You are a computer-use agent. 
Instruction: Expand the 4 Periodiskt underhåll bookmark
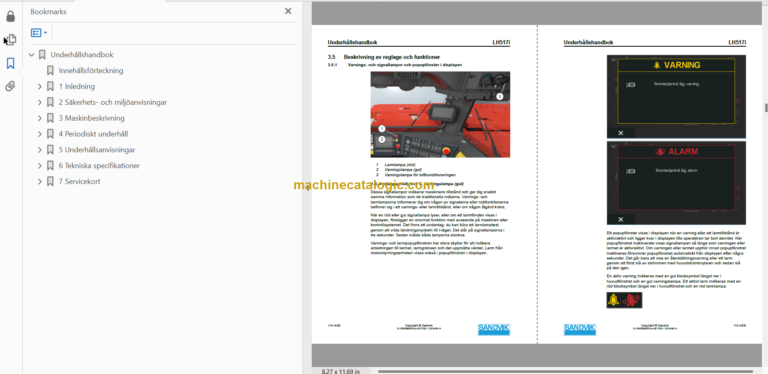(x=40, y=134)
